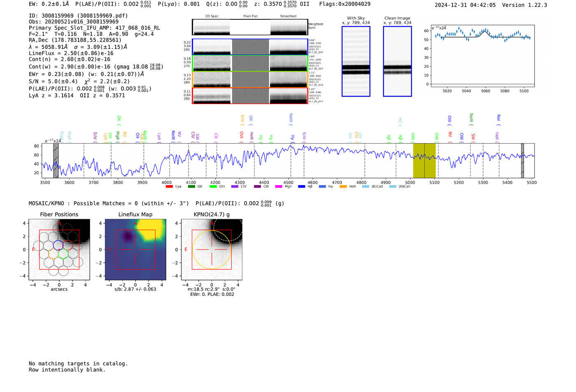Click the Hγ legend swatch

322,187
